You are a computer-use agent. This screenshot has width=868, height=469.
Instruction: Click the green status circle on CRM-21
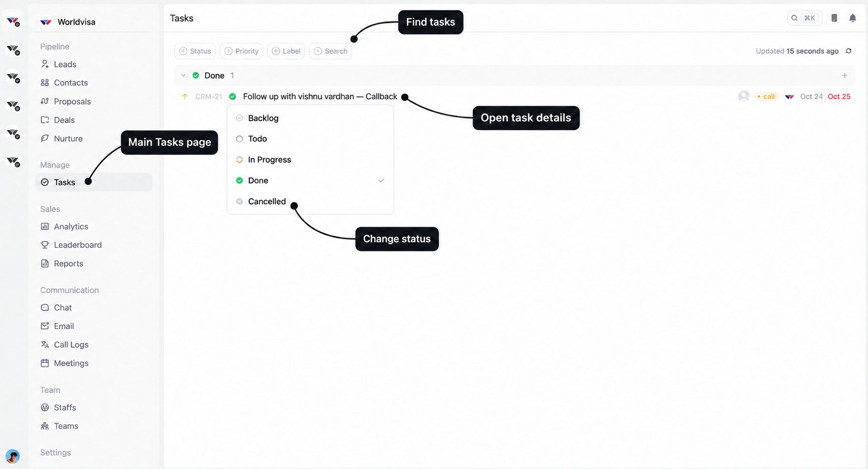click(x=233, y=97)
